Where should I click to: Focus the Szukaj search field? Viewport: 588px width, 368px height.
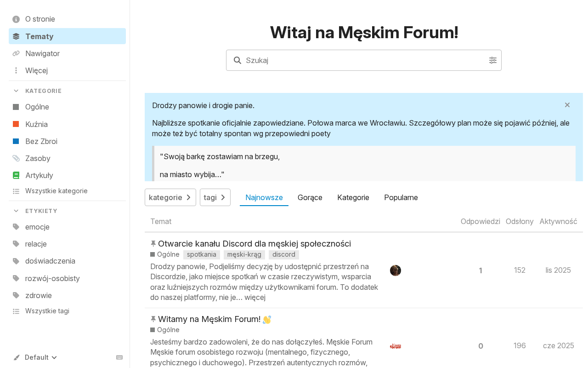click(364, 60)
